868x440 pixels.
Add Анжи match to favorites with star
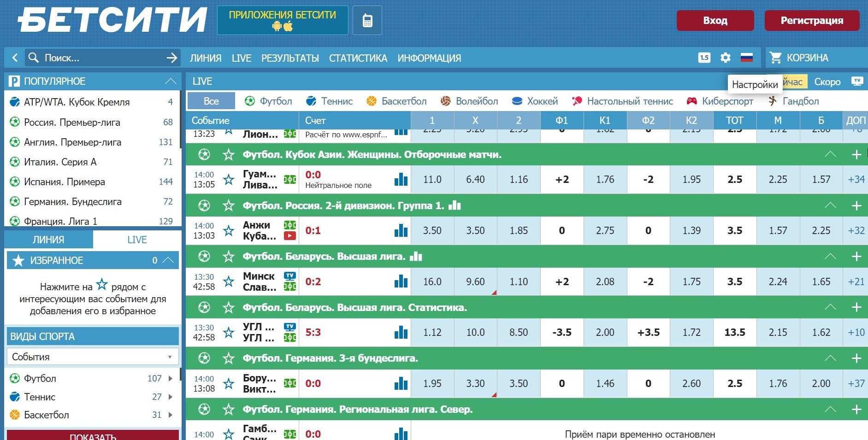click(229, 230)
